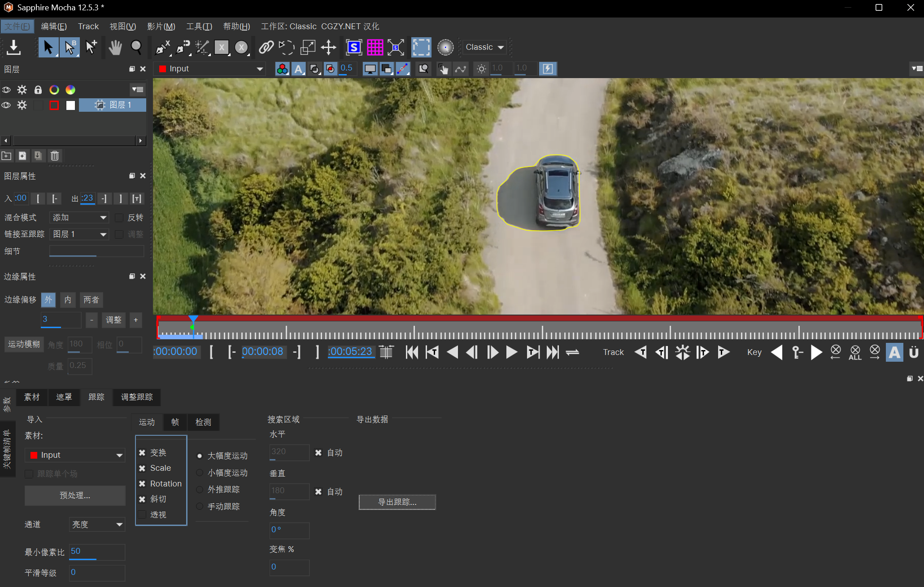Enable the 透视 perspective checkbox

[142, 515]
